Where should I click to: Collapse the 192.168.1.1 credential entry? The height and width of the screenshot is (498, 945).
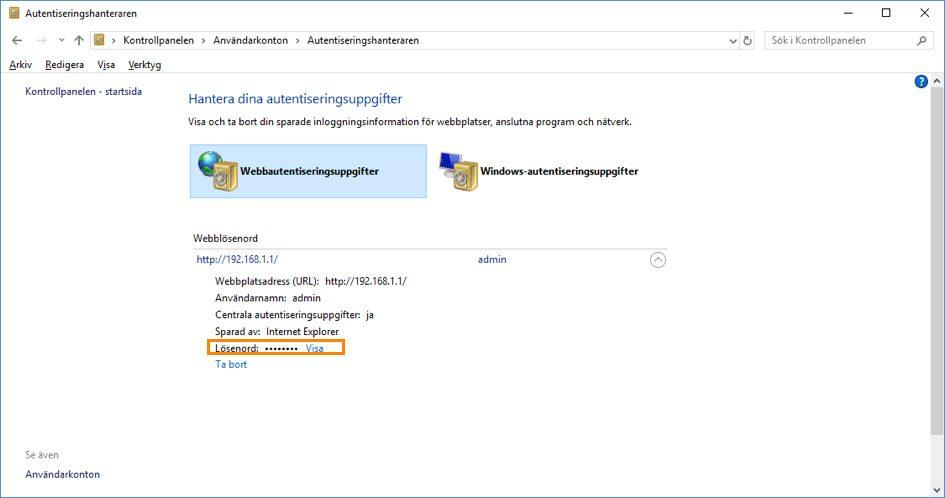tap(657, 260)
